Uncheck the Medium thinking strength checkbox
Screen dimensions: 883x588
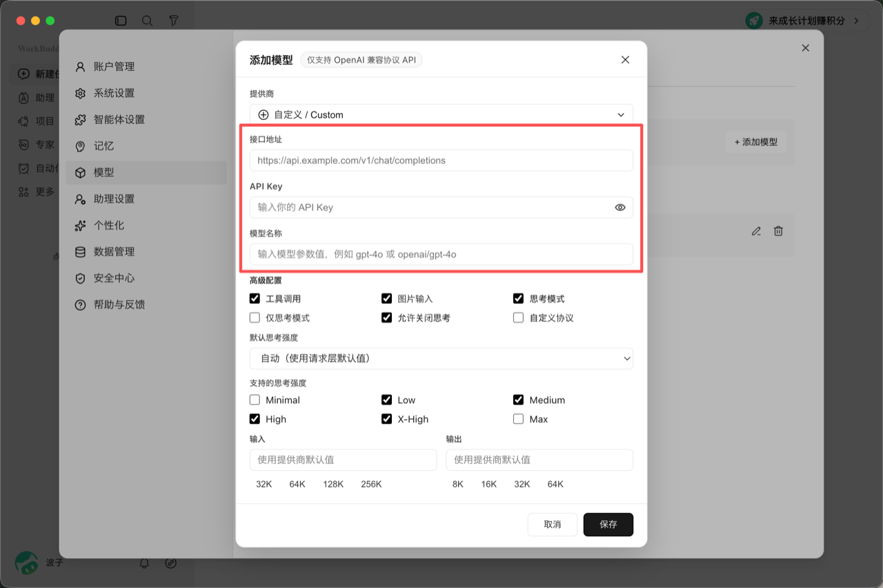(518, 400)
